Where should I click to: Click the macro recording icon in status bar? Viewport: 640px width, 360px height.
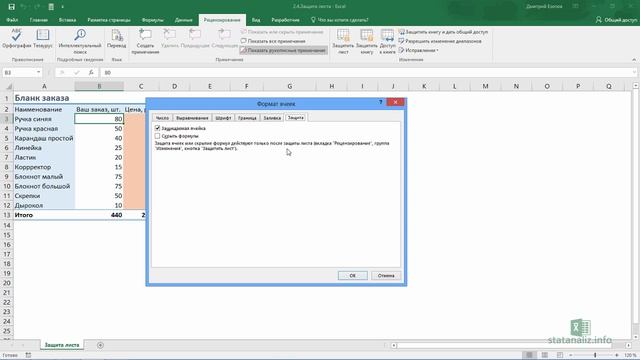click(x=28, y=355)
